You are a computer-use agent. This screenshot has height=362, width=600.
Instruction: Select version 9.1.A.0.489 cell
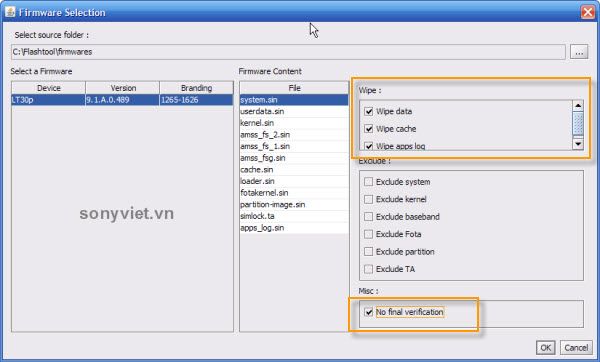pos(123,100)
